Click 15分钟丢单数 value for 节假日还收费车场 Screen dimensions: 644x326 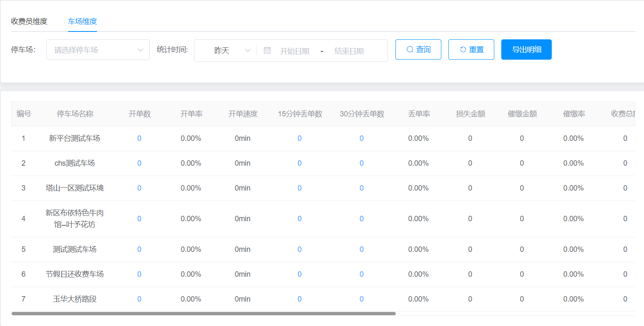tap(299, 274)
